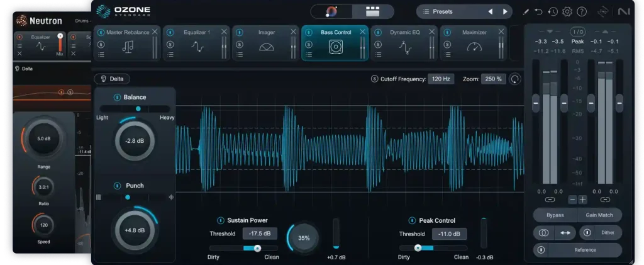Solo the Dynamic EQ module
Viewport: 644px width, 265px height.
point(377,44)
